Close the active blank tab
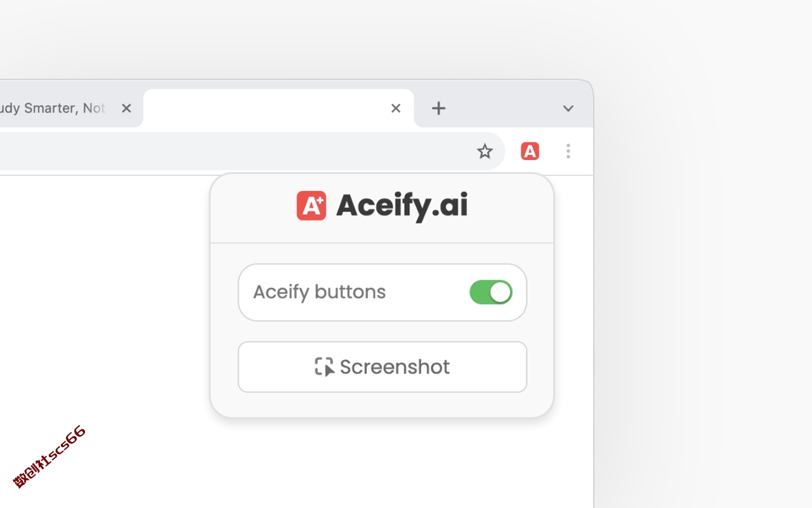The width and height of the screenshot is (812, 508). click(x=396, y=109)
